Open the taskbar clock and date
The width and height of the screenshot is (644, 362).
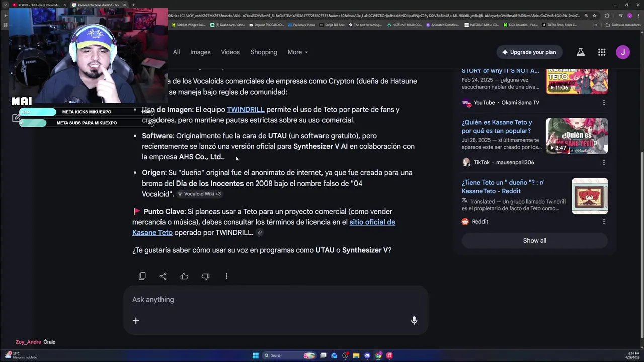pos(633,355)
